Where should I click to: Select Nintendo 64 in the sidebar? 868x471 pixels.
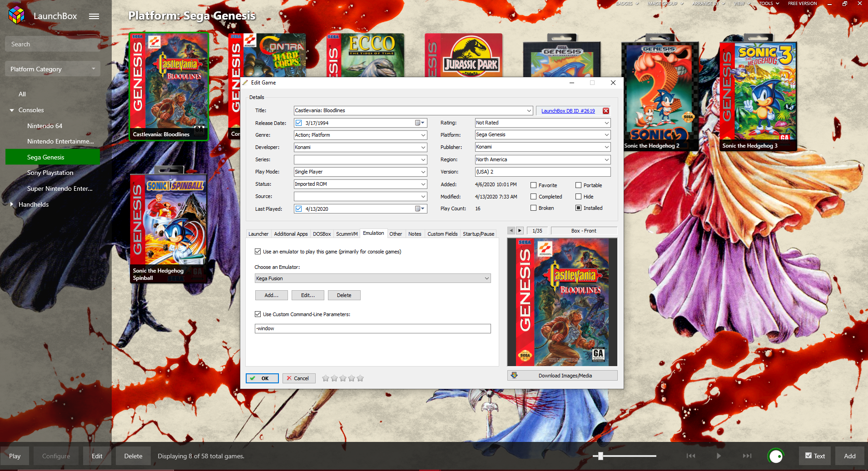[45, 126]
